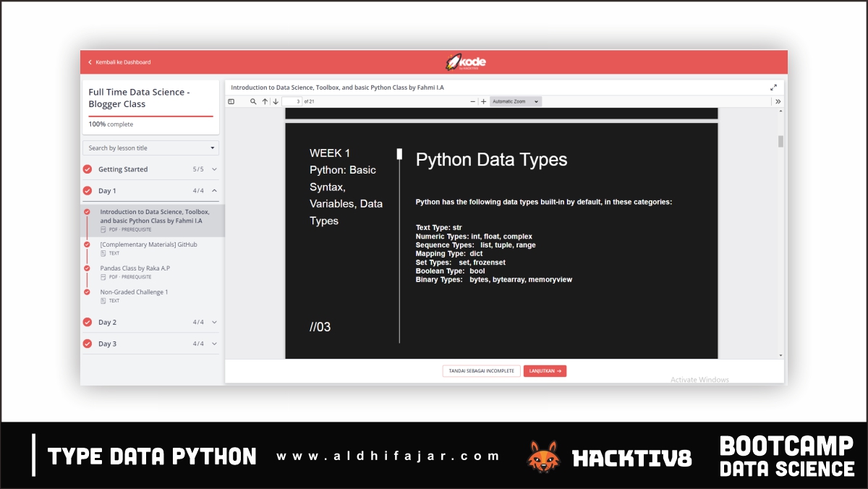
Task: Expand the lesson viewer to fullscreen
Action: pyautogui.click(x=773, y=86)
